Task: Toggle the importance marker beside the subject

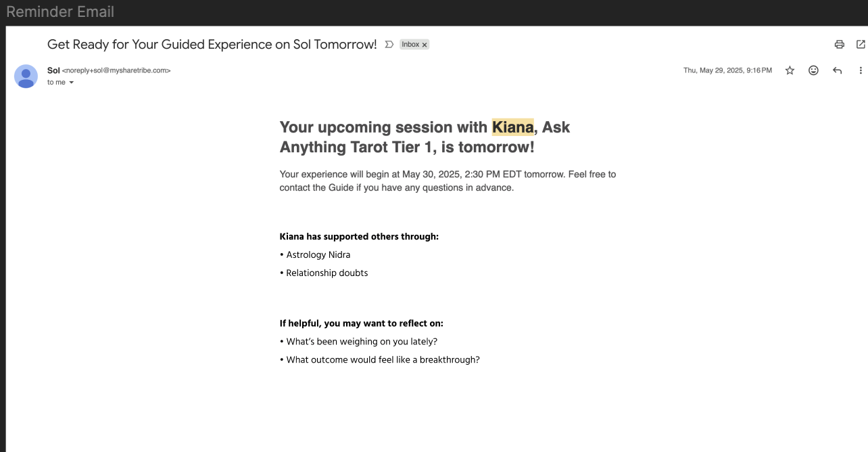Action: pos(389,45)
